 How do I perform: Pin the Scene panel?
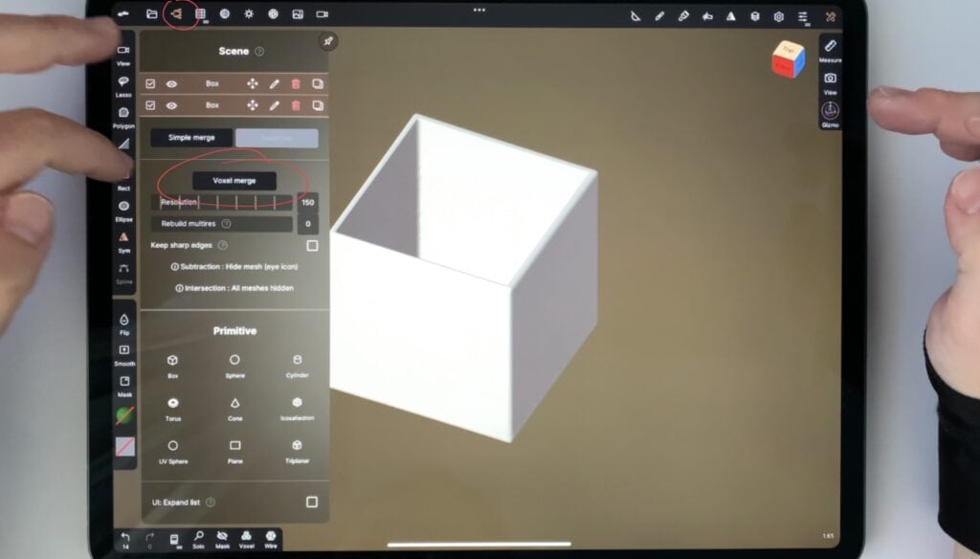coord(327,42)
